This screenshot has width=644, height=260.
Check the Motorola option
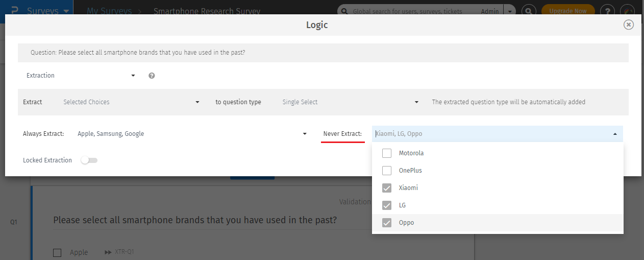387,153
